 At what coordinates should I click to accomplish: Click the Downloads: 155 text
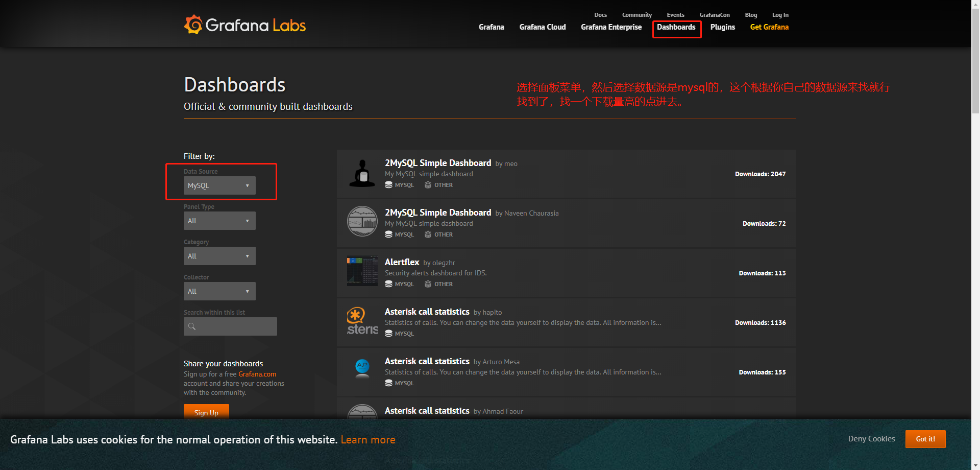(763, 372)
